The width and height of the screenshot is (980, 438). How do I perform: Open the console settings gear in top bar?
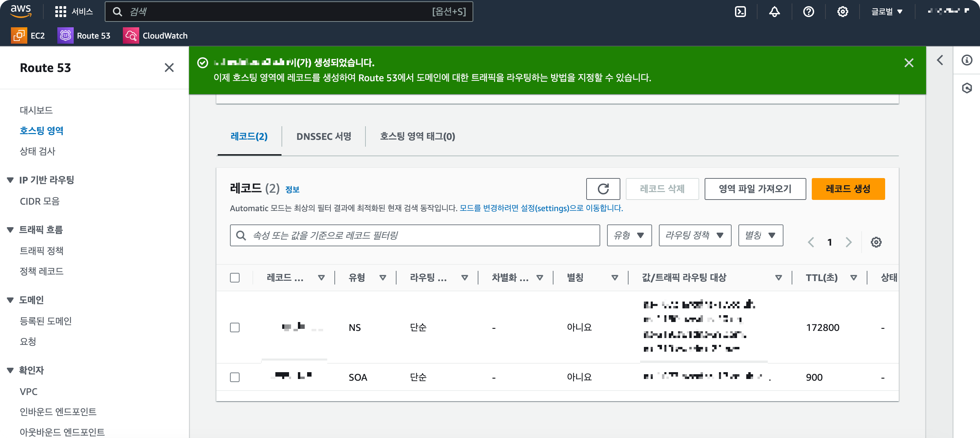pyautogui.click(x=842, y=12)
